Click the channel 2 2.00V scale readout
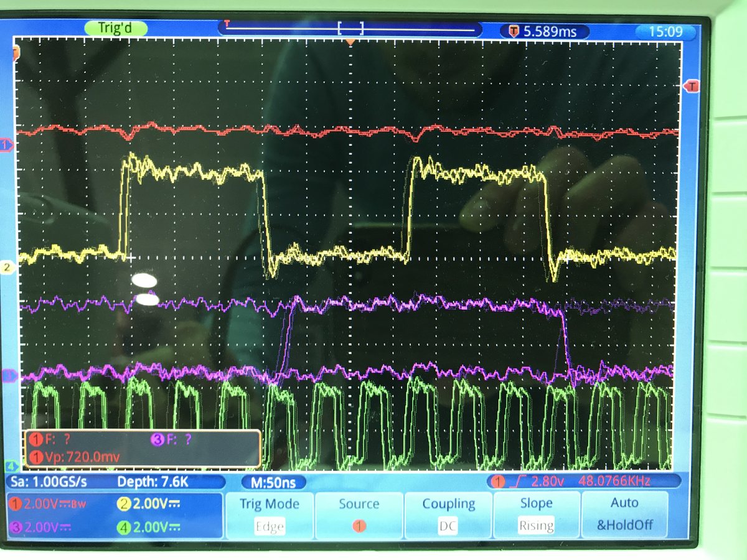 [148, 505]
